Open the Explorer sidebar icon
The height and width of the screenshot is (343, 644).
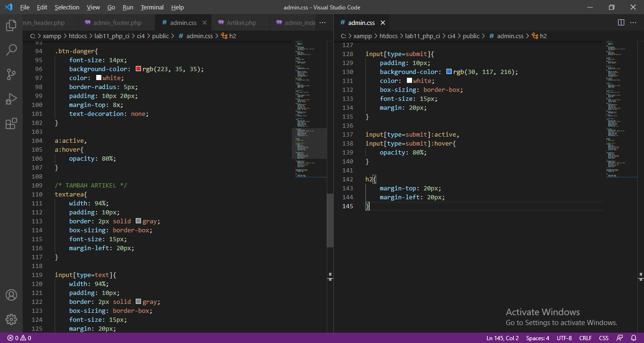pyautogui.click(x=11, y=25)
